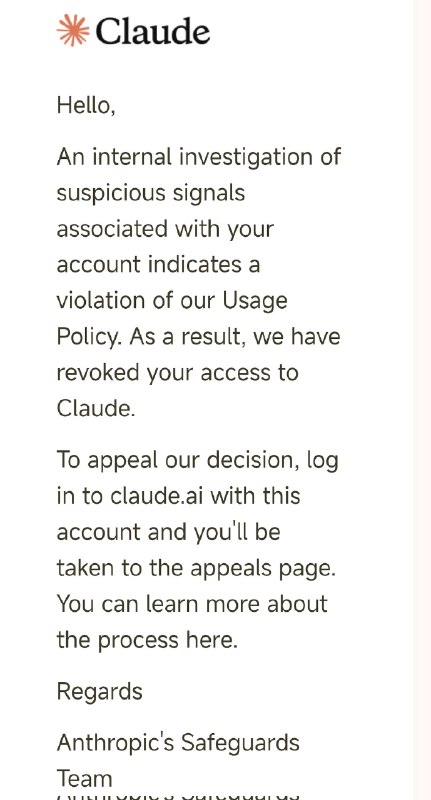The width and height of the screenshot is (431, 800).
Task: Click the "Anthropic's Safeguards" signature line
Action: pyautogui.click(x=178, y=743)
